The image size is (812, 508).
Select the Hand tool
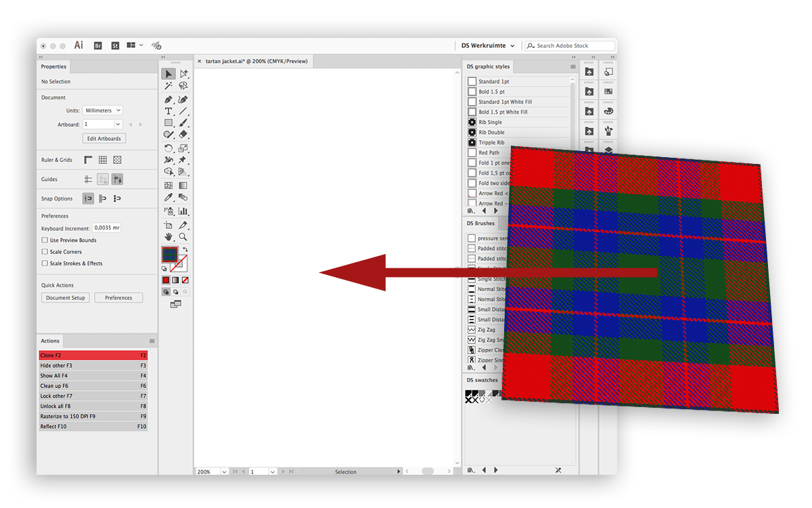[x=168, y=236]
